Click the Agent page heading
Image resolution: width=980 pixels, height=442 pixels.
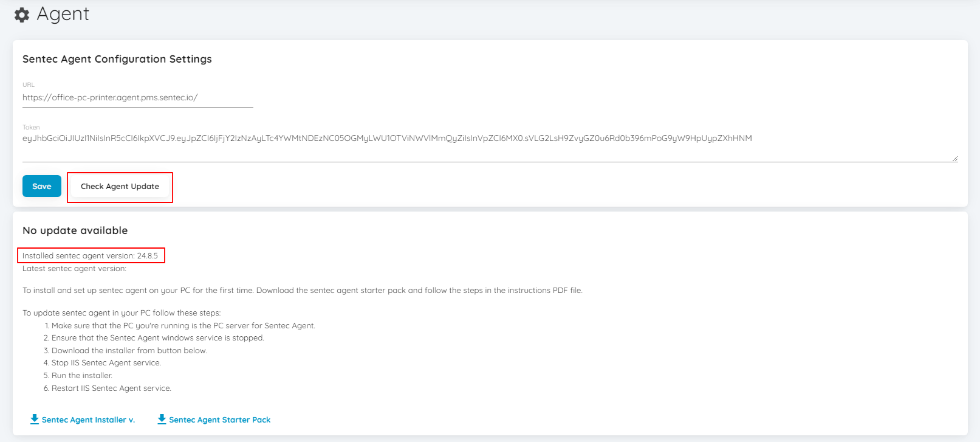tap(63, 14)
